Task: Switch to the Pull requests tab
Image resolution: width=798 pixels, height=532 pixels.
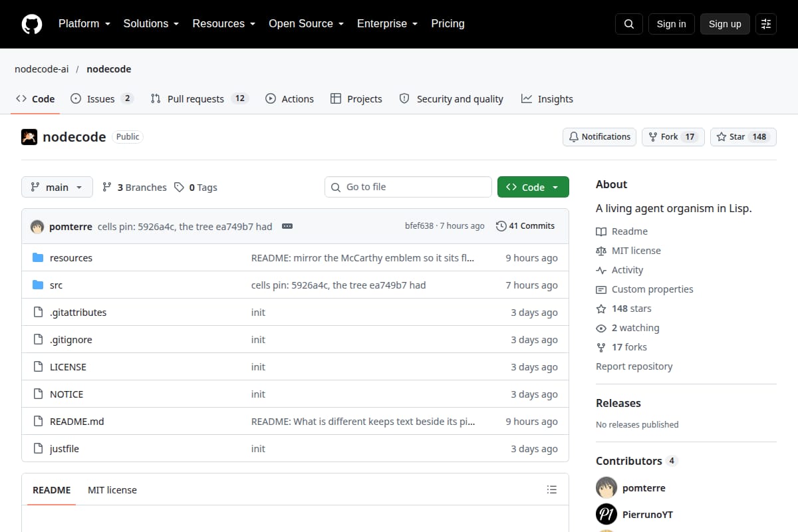Action: click(x=199, y=99)
